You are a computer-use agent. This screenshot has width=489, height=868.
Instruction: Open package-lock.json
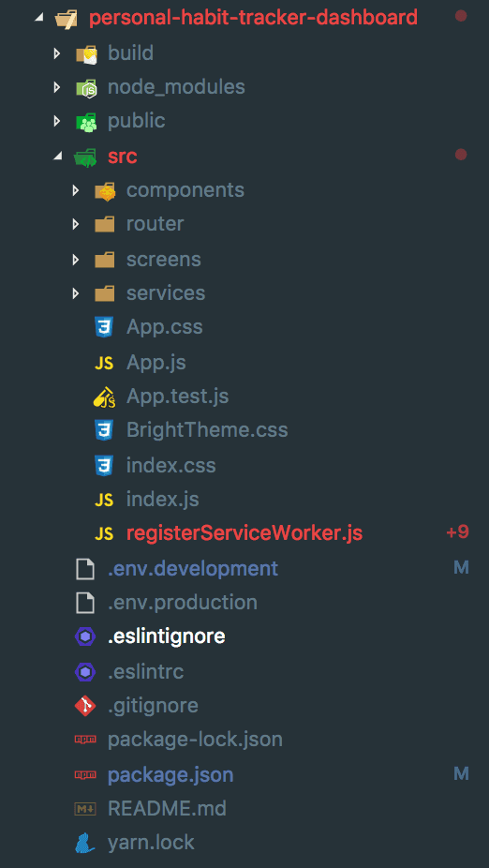point(195,740)
